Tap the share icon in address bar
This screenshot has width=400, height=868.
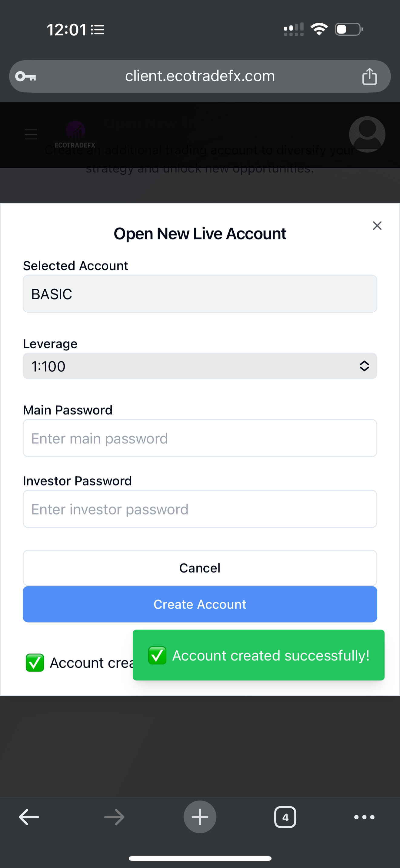point(369,77)
